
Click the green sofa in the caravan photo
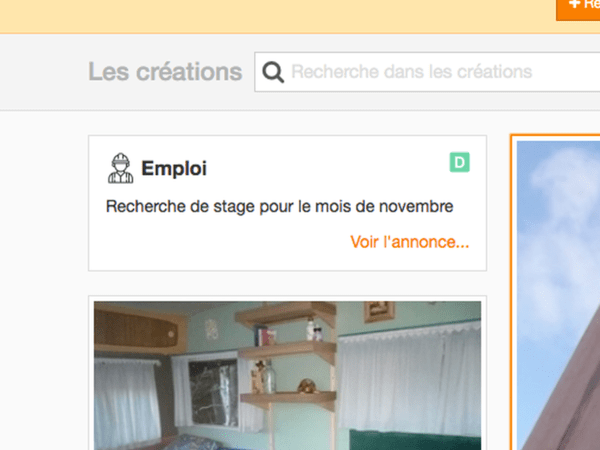pyautogui.click(x=410, y=438)
